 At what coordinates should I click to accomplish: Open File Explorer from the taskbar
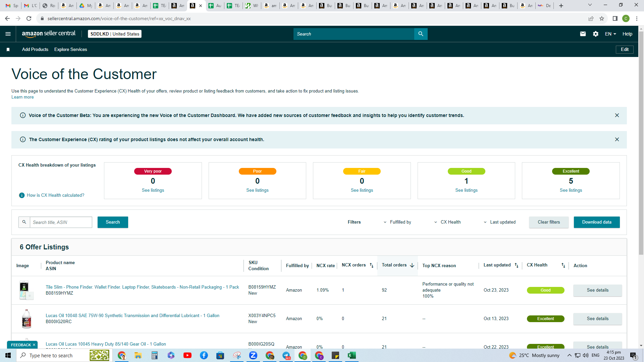138,355
